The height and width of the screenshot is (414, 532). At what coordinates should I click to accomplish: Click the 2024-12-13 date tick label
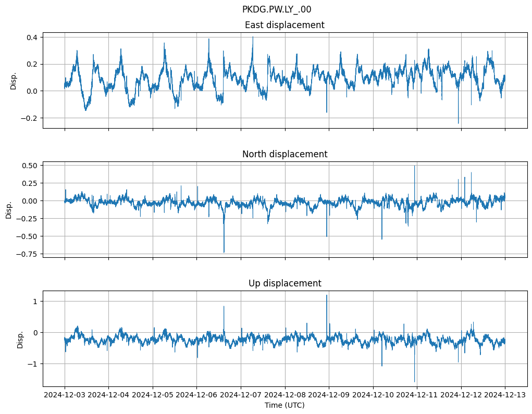click(505, 395)
